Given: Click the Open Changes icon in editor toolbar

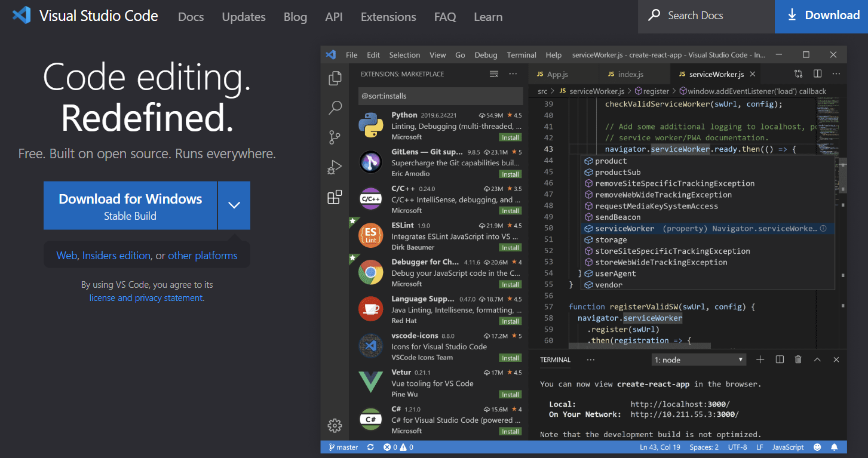Looking at the screenshot, I should pos(798,74).
